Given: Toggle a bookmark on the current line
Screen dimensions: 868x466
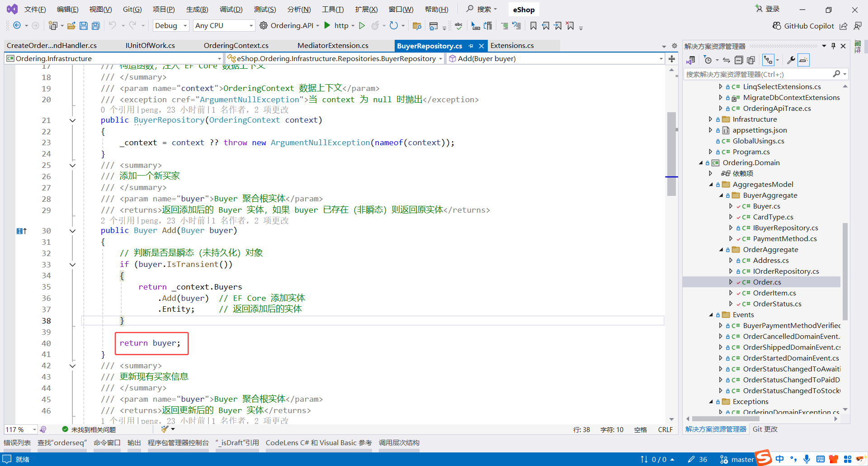Looking at the screenshot, I should [533, 25].
